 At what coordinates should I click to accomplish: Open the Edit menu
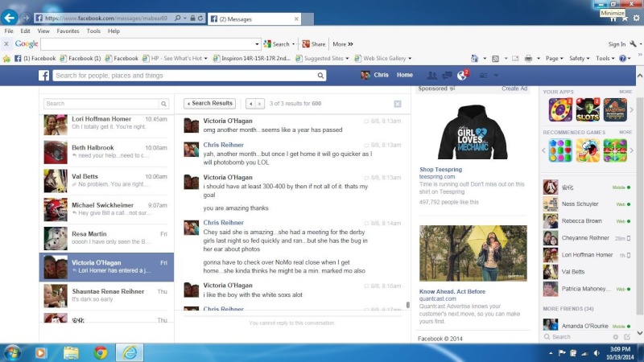(25, 31)
